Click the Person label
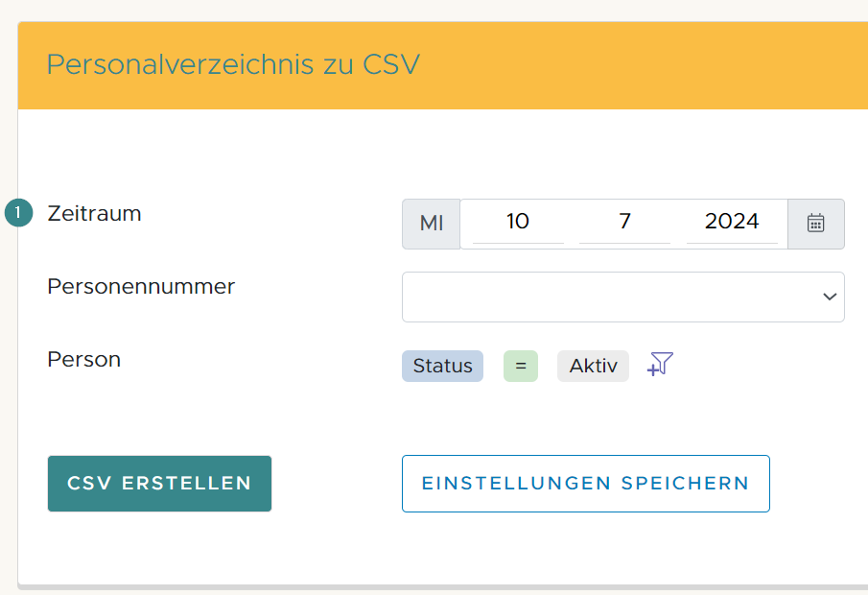 (x=83, y=359)
